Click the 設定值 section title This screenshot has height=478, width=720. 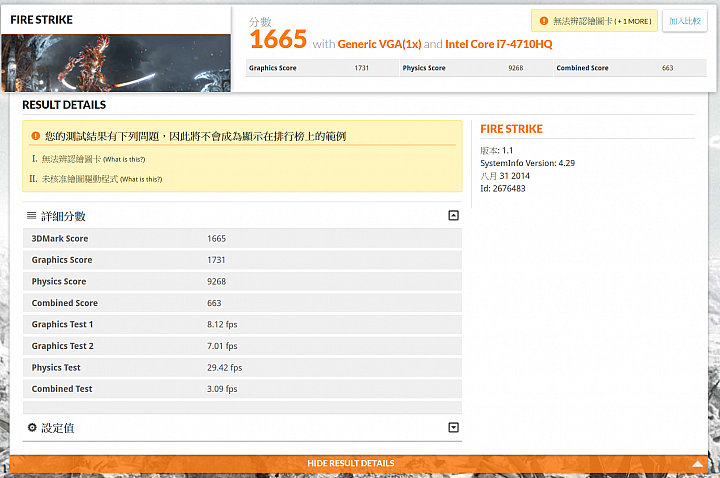point(58,428)
